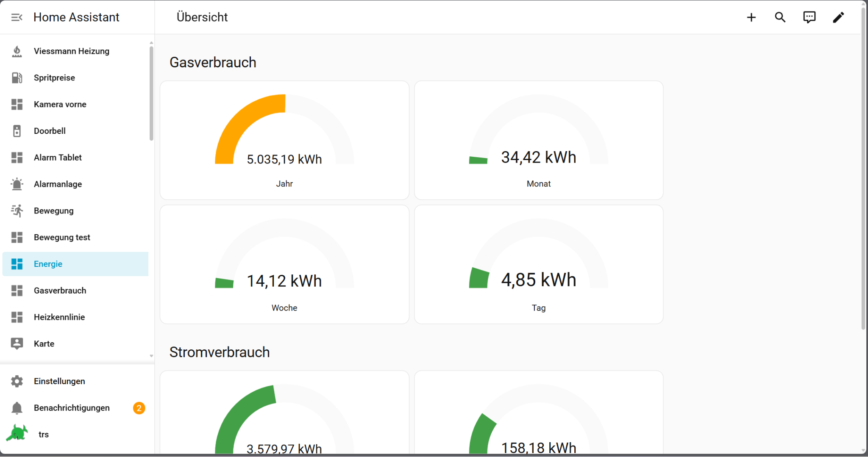The image size is (868, 457).
Task: Open Alarmanlage from the sidebar
Action: [58, 184]
